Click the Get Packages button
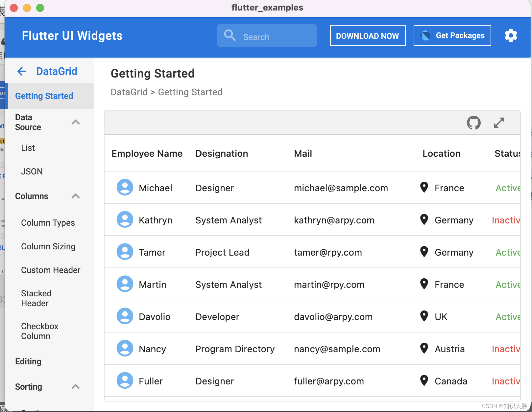 click(x=452, y=35)
